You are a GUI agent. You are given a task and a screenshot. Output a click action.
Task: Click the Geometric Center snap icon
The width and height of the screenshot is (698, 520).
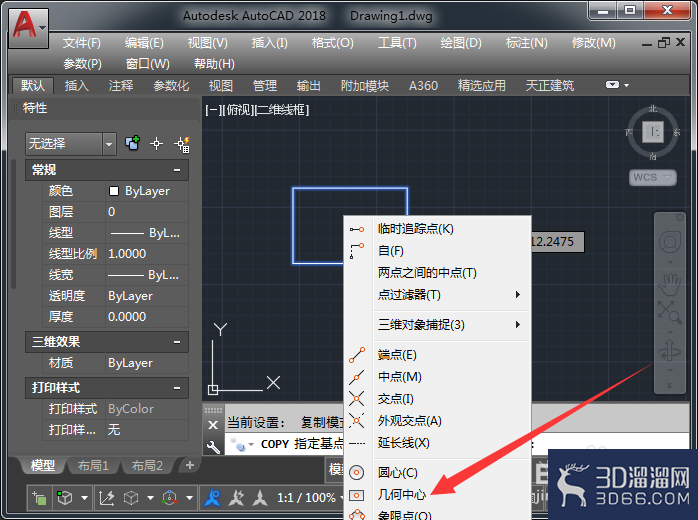coord(357,495)
